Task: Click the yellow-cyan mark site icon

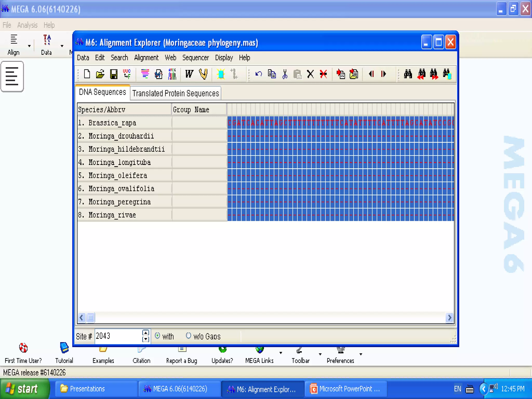Action: [221, 74]
